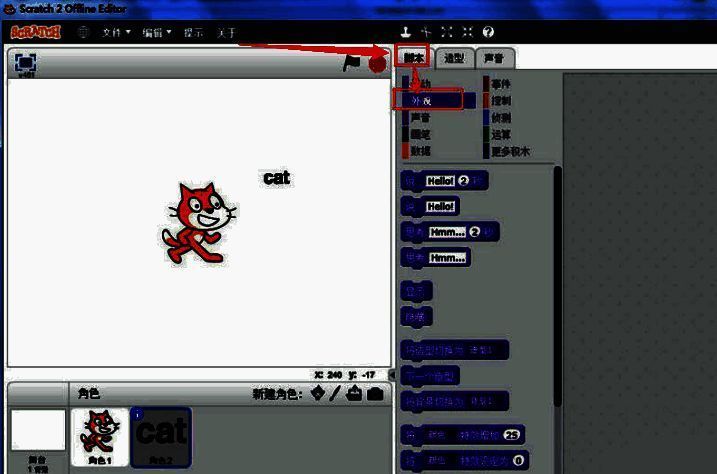The height and width of the screenshot is (474, 717).
Task: Click the info badge on cat text sprite
Action: click(x=137, y=412)
